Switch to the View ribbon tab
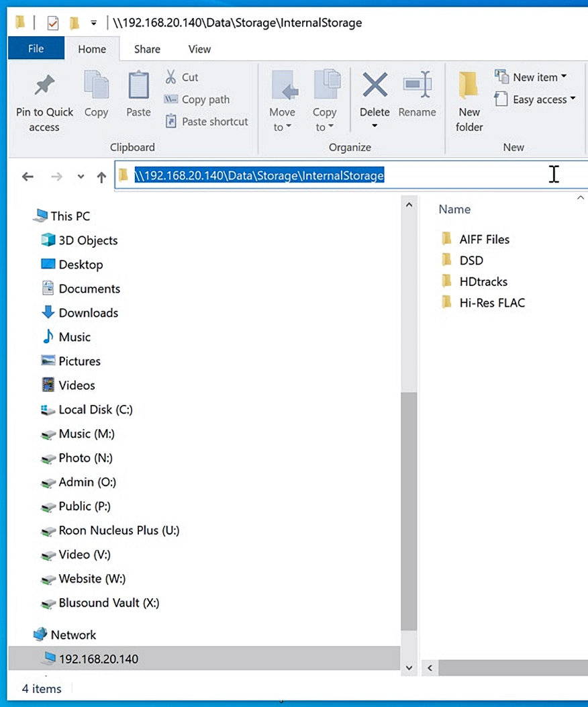 click(199, 49)
